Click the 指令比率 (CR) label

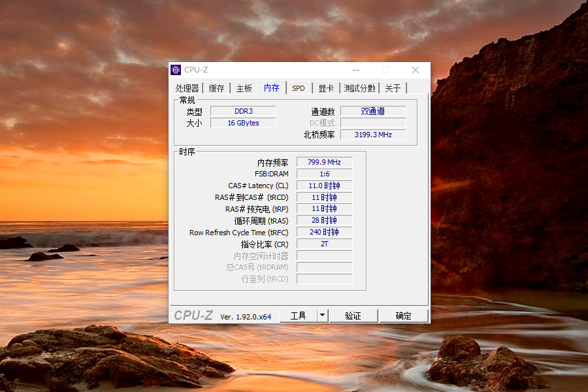coord(265,244)
